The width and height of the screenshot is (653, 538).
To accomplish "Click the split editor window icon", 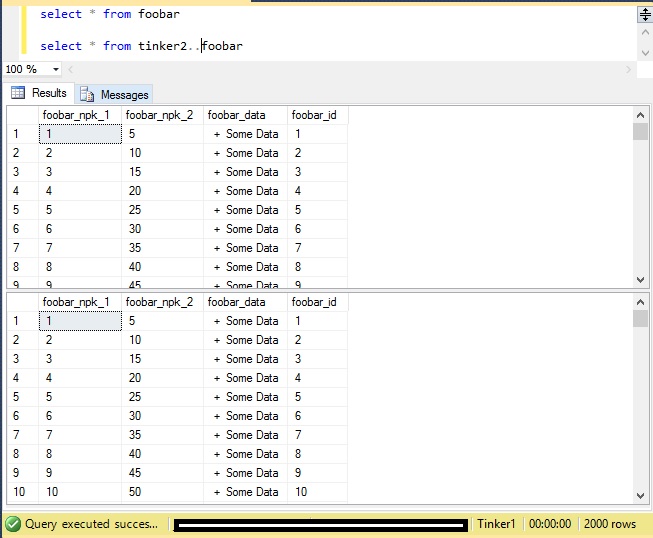I will (x=645, y=15).
